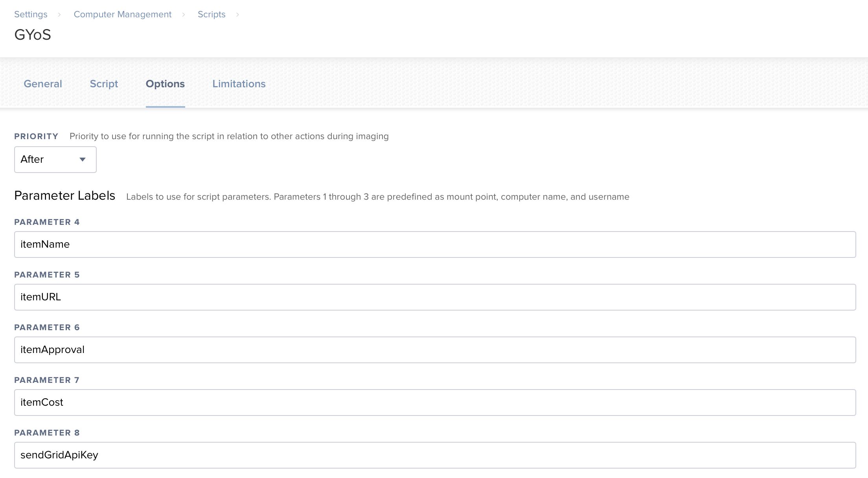Click the PARAMETER 4 label text
Image resolution: width=868 pixels, height=478 pixels.
(x=47, y=222)
